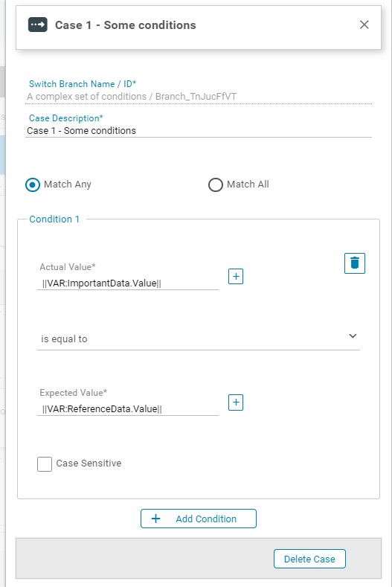This screenshot has width=392, height=587.
Task: Click the plus icon inside Add Condition
Action: pos(155,519)
